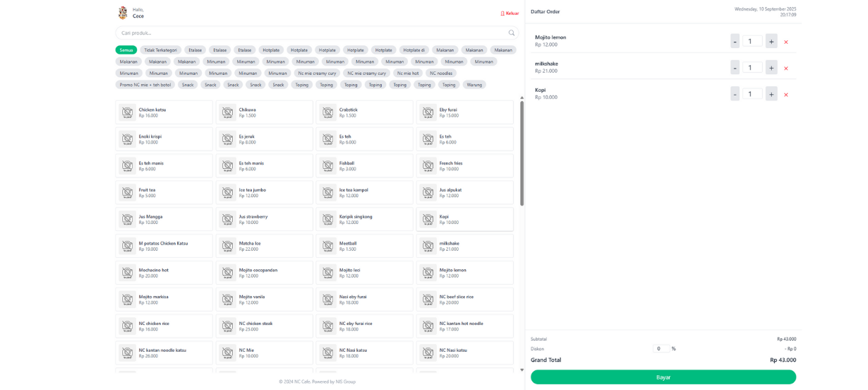Focus the Cari produk search field
Viewport: 868px width, 390px height.
[311, 33]
